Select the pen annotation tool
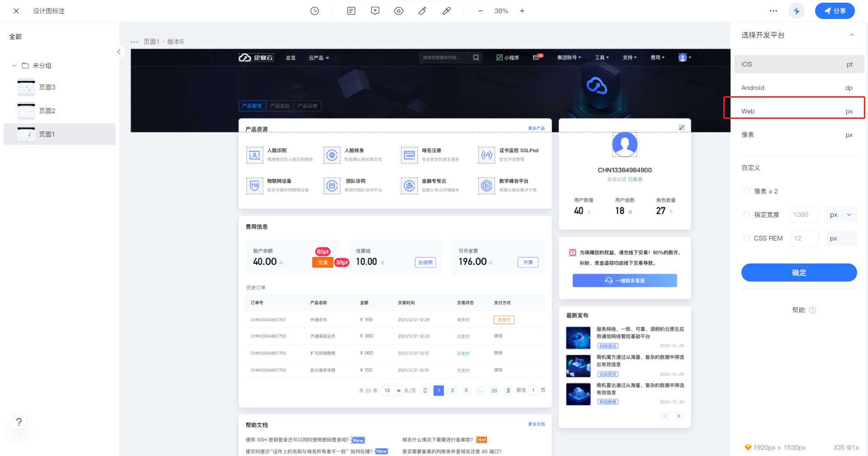The image size is (868, 456). coord(422,11)
